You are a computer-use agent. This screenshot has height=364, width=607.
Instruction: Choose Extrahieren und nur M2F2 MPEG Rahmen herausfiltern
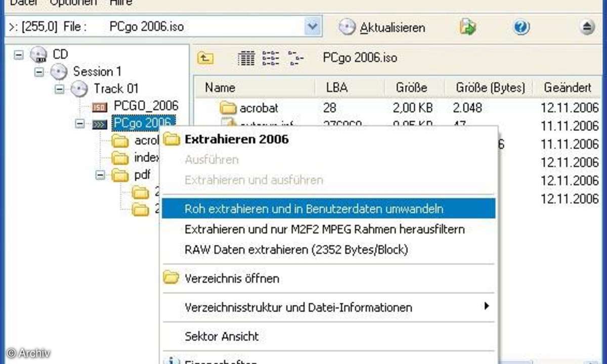328,229
